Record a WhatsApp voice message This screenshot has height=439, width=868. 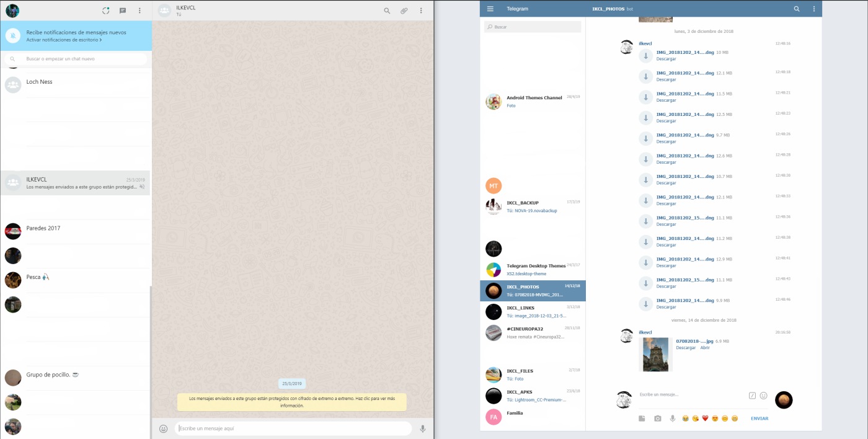point(423,428)
